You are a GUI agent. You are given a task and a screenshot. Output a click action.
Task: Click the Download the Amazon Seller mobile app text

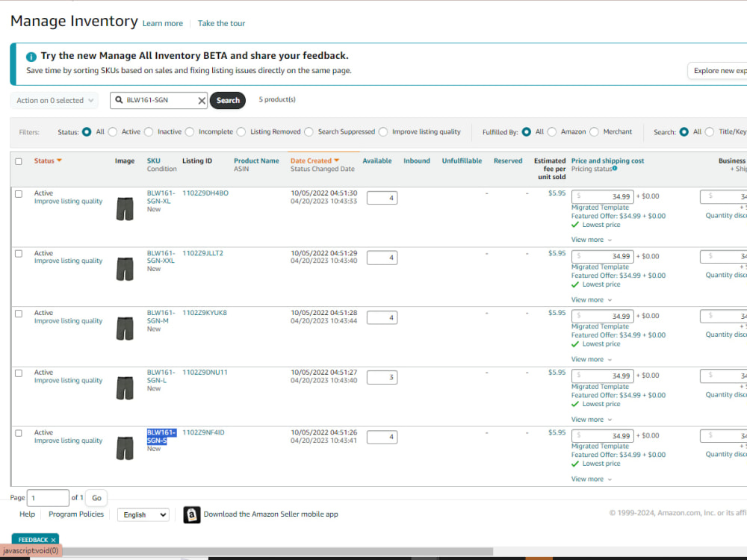[x=270, y=514]
